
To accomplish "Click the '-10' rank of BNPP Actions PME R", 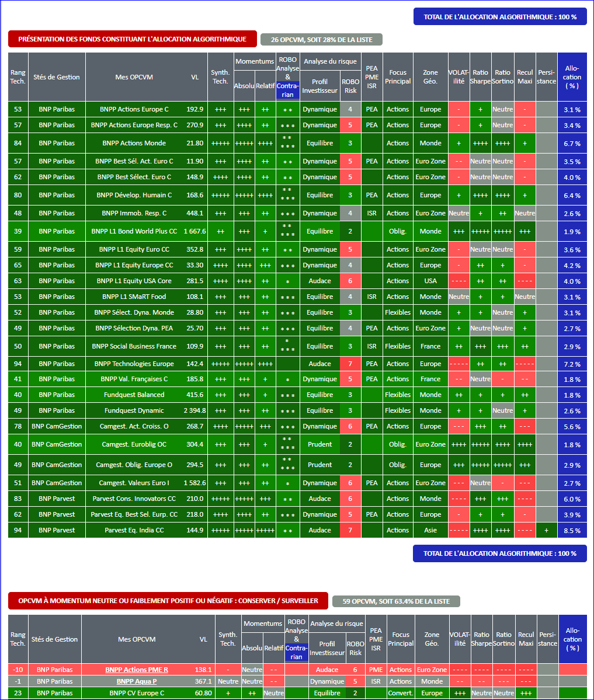I will tap(18, 669).
